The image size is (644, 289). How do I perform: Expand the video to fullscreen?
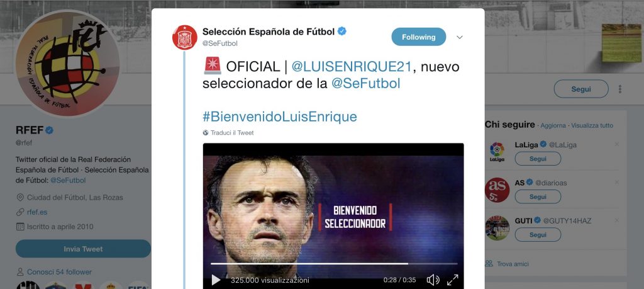pos(453,280)
